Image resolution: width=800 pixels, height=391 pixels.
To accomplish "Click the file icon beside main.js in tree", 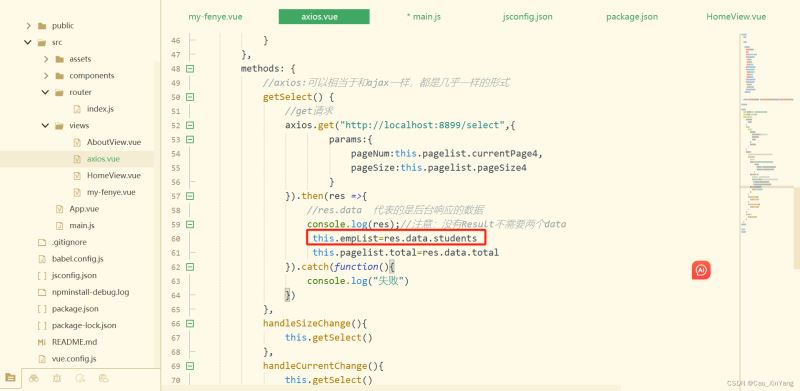I will (59, 226).
